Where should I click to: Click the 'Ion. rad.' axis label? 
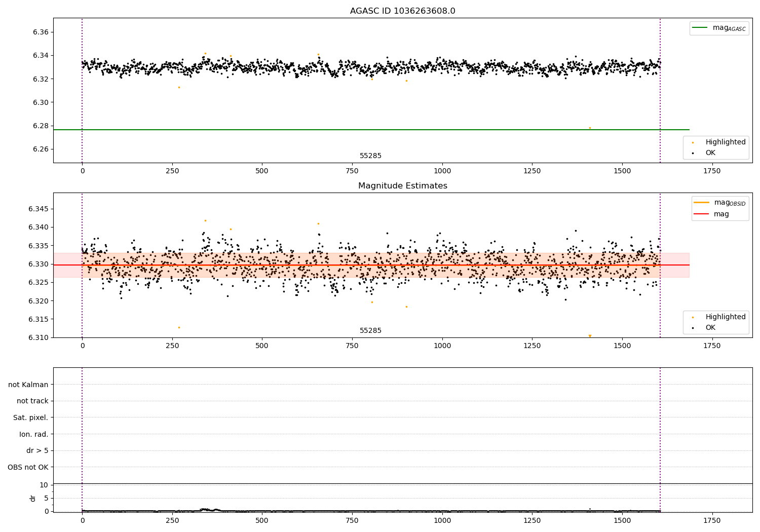coord(33,434)
